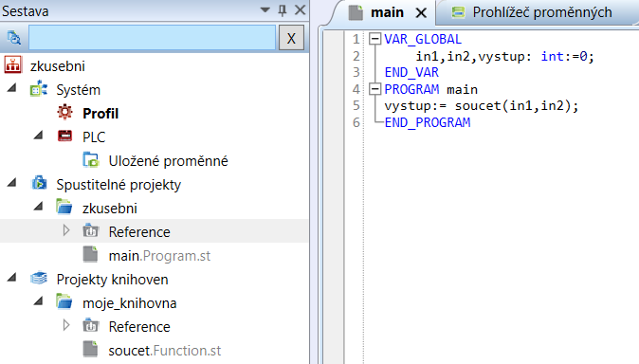Click the Systém node icon
This screenshot has height=364, width=639.
(39, 88)
